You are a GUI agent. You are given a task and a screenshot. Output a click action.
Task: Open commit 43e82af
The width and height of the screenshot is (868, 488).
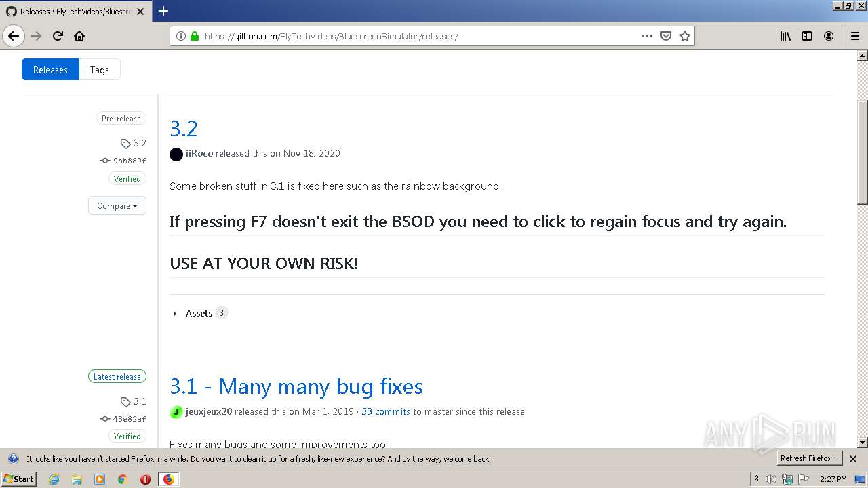coord(130,419)
